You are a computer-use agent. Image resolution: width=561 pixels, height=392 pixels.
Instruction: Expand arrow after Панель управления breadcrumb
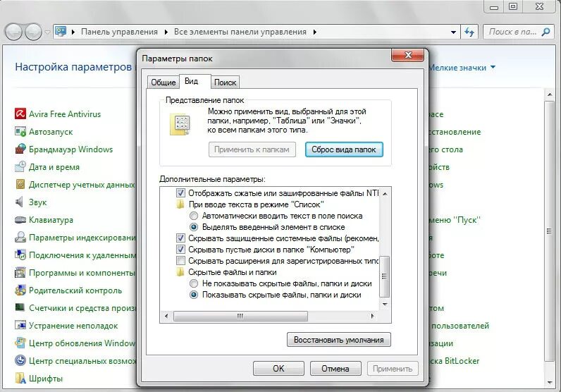click(x=166, y=32)
